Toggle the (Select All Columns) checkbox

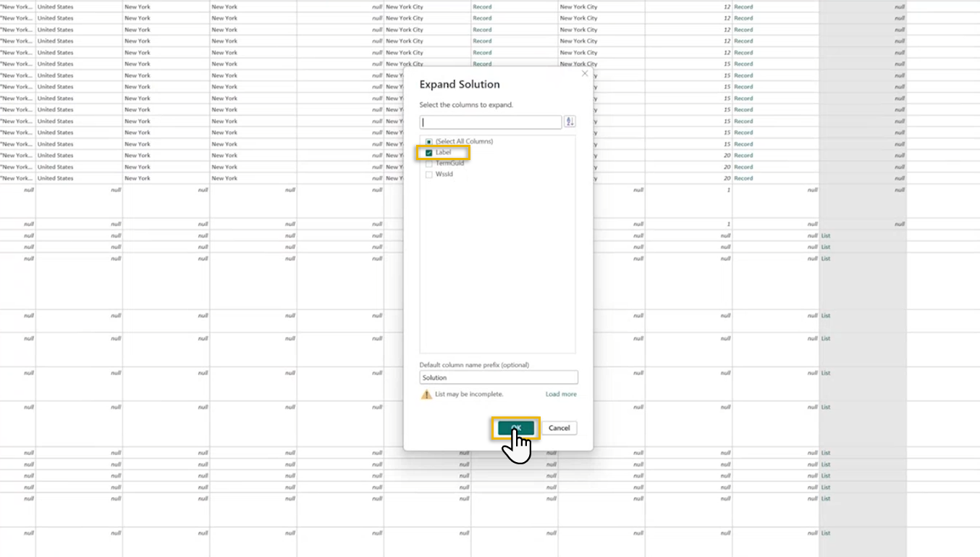click(x=429, y=142)
